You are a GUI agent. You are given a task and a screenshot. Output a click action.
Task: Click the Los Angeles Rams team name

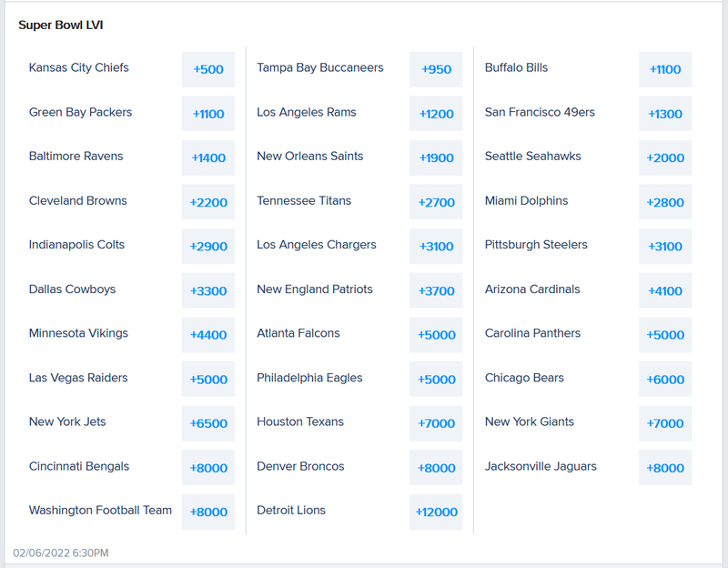[307, 112]
